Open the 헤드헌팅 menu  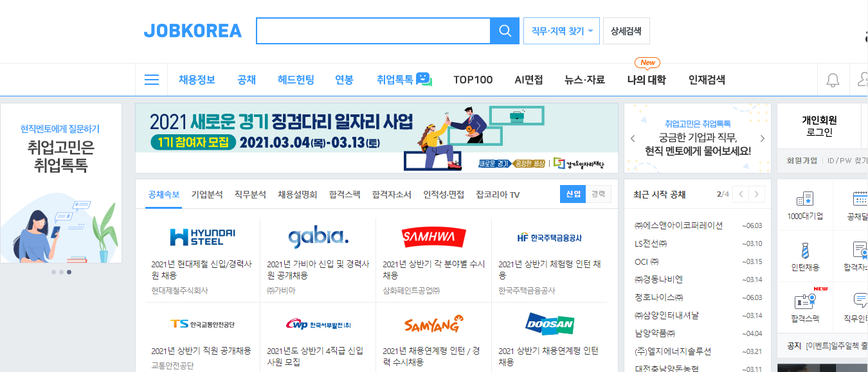tap(296, 80)
